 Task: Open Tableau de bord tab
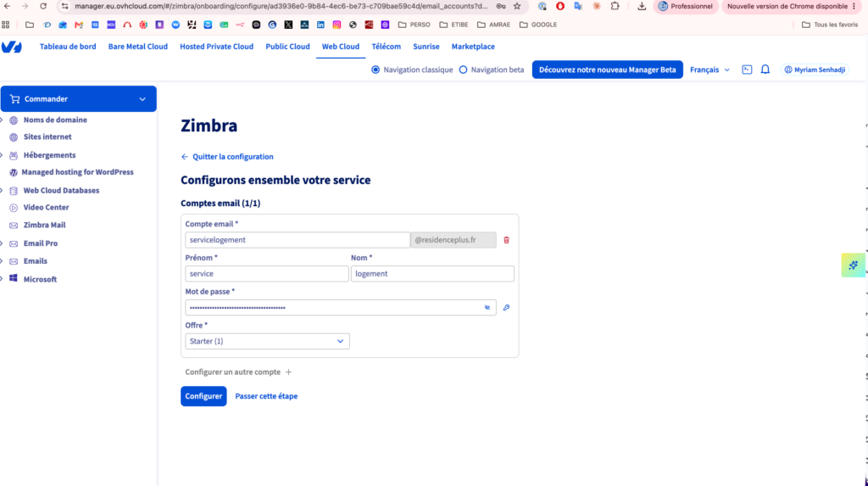point(68,47)
